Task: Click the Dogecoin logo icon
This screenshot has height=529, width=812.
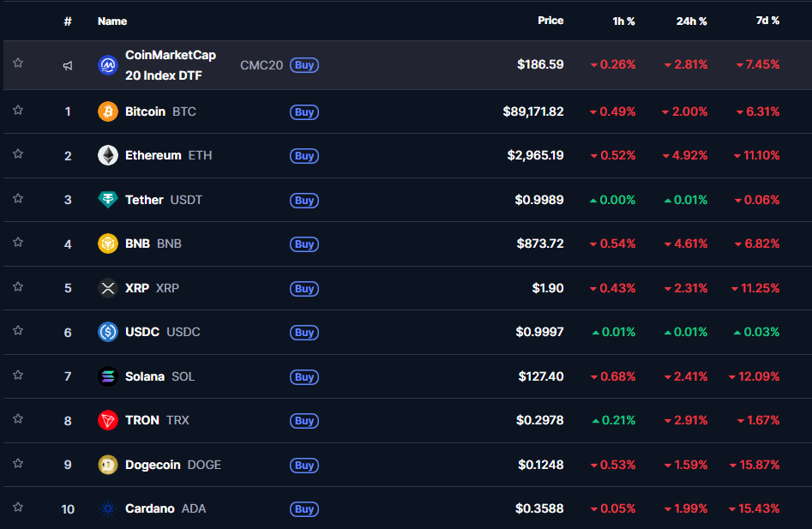Action: click(108, 465)
